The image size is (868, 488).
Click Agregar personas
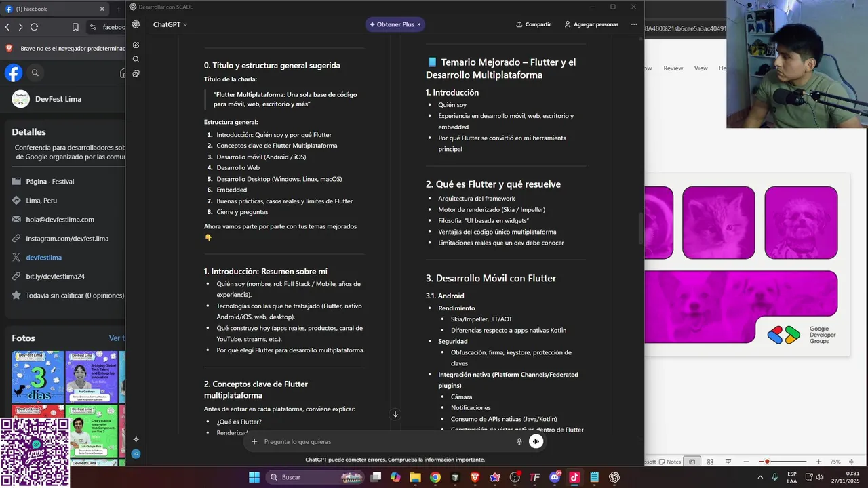click(x=591, y=24)
